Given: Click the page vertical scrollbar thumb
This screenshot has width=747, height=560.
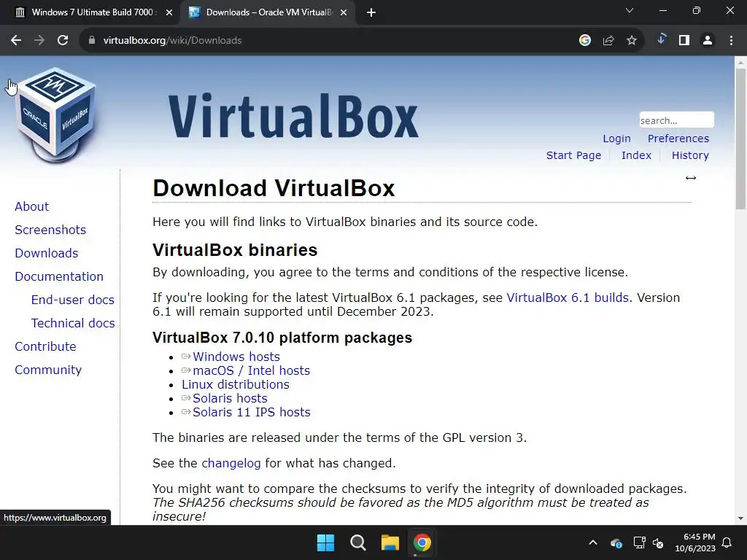Looking at the screenshot, I should [x=740, y=138].
